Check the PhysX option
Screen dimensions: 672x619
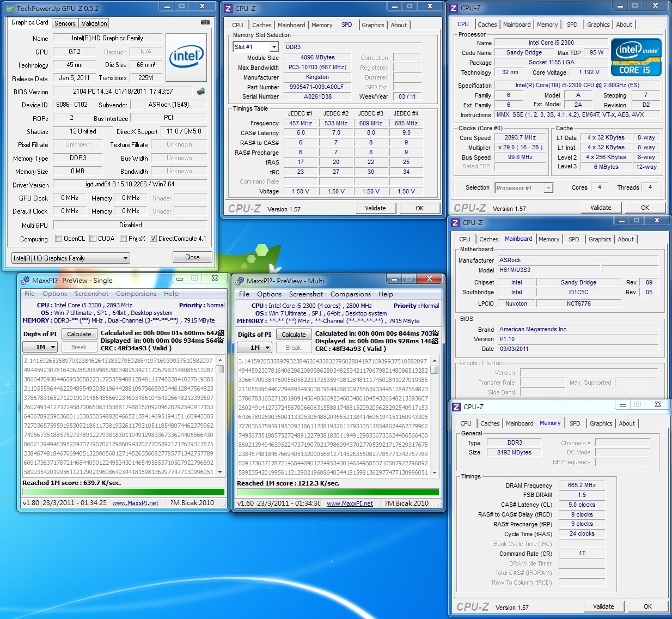[x=123, y=238]
